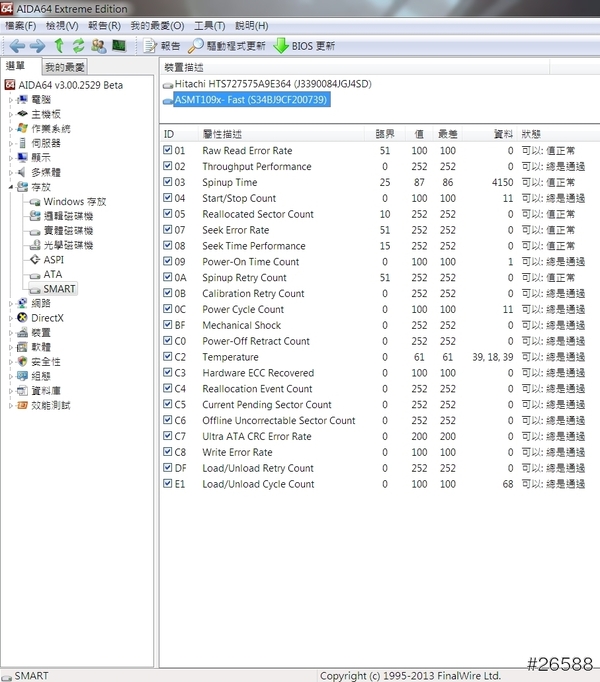Click the 報告 report toolbar button

[162, 46]
